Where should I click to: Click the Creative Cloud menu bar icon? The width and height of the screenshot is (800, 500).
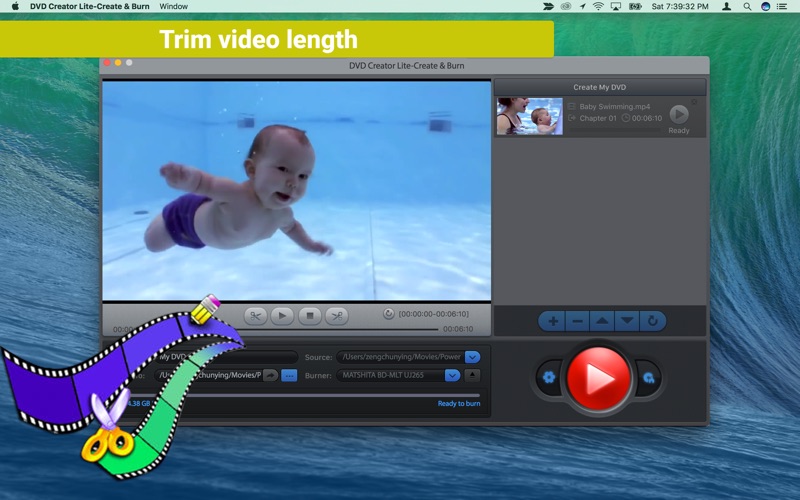click(565, 7)
